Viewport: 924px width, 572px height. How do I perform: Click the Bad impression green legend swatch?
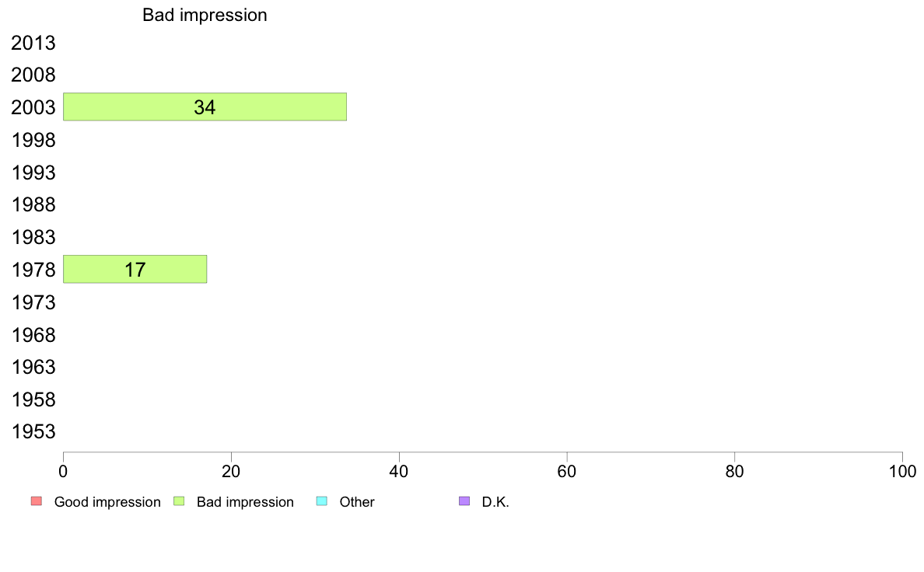click(x=179, y=501)
